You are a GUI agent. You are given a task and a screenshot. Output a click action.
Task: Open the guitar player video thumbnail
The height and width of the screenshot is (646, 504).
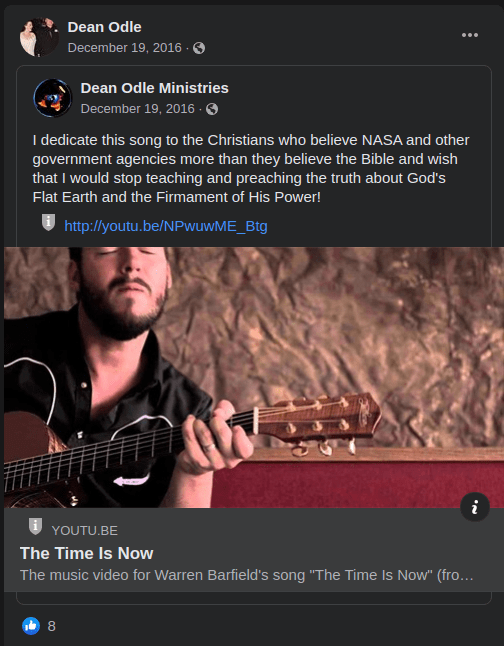coord(254,377)
